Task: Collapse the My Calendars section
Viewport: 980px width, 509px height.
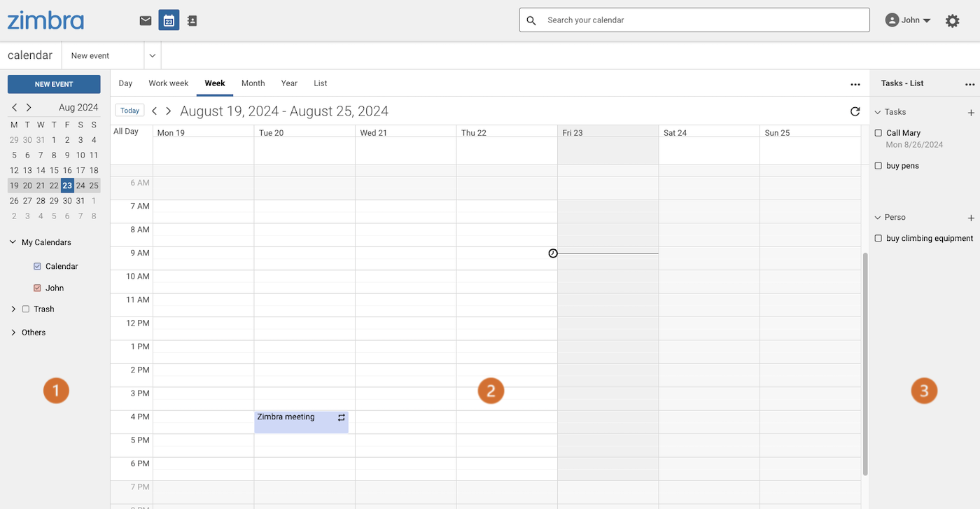Action: pyautogui.click(x=12, y=242)
